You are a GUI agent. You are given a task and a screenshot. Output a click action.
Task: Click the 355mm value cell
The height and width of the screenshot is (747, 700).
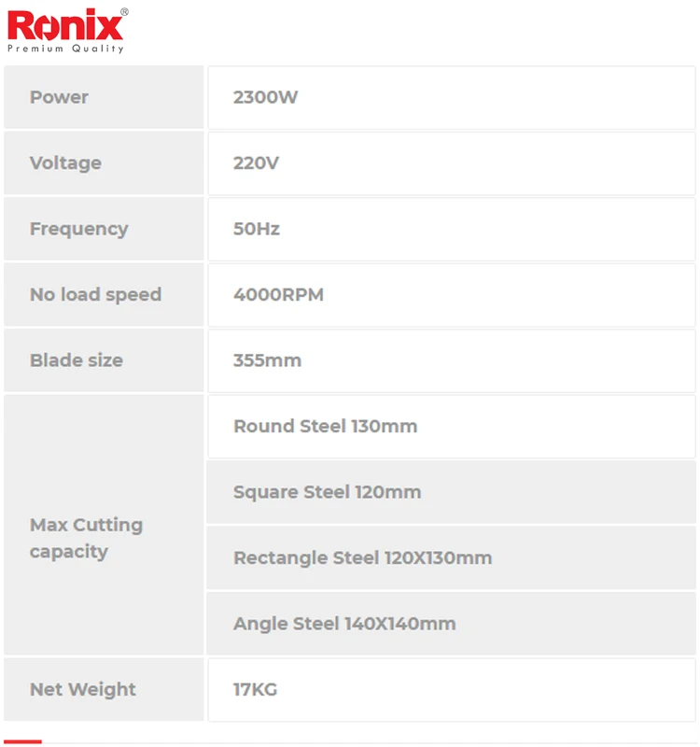pyautogui.click(x=452, y=360)
